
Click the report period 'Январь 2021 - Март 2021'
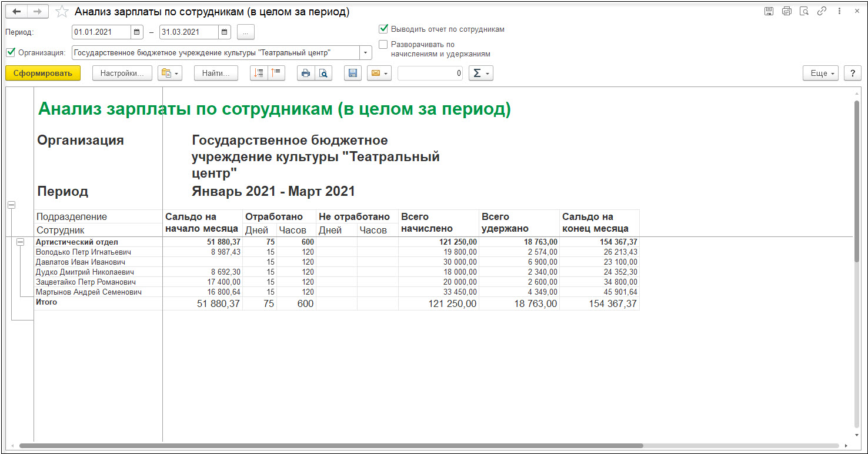(273, 191)
